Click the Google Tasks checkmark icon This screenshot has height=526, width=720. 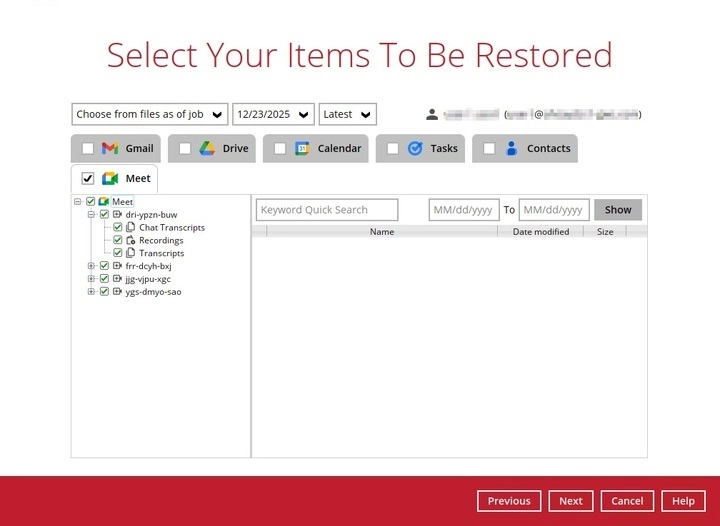click(415, 148)
